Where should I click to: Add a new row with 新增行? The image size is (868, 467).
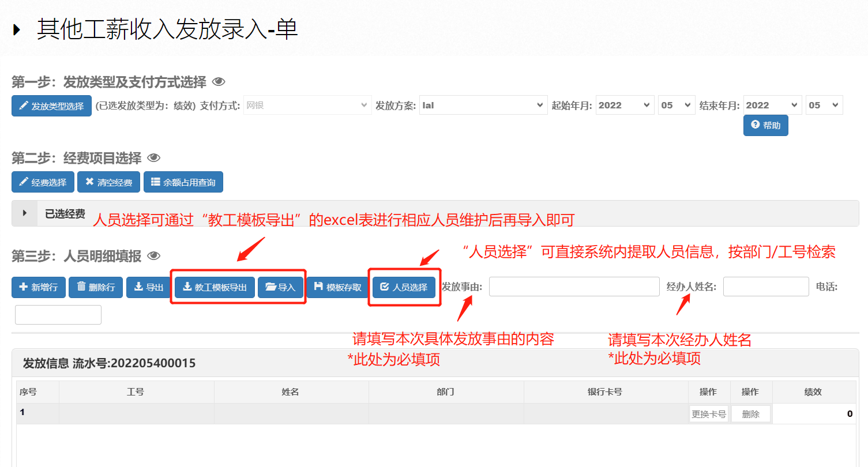(39, 287)
